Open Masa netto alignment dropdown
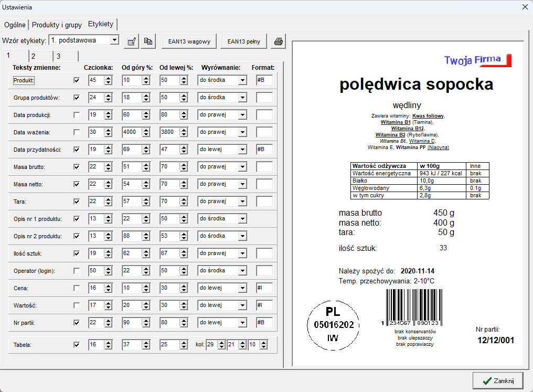 (x=242, y=184)
